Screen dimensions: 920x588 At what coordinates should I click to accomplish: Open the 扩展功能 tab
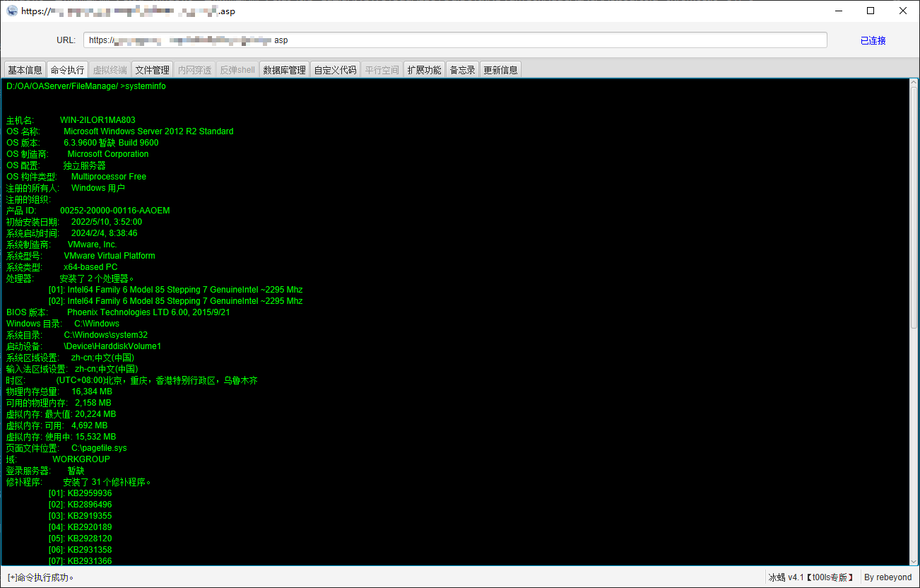tap(424, 70)
